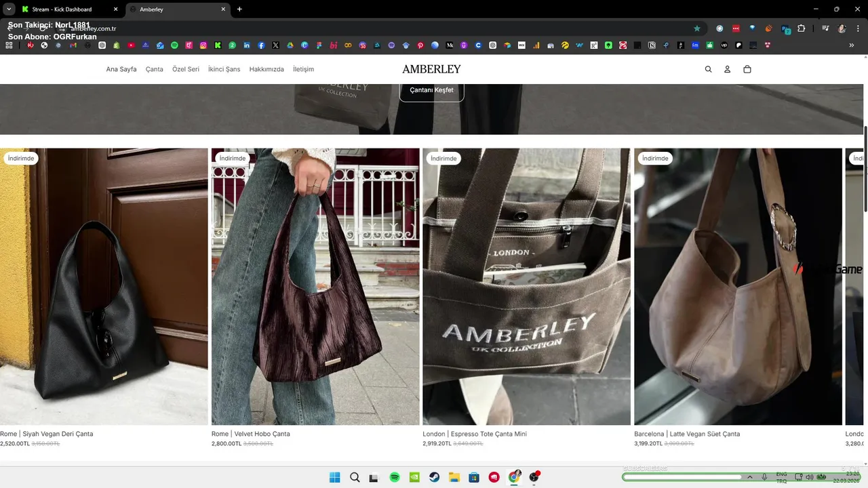Open the Özel Seri menu item
Image resolution: width=868 pixels, height=488 pixels.
tap(186, 69)
